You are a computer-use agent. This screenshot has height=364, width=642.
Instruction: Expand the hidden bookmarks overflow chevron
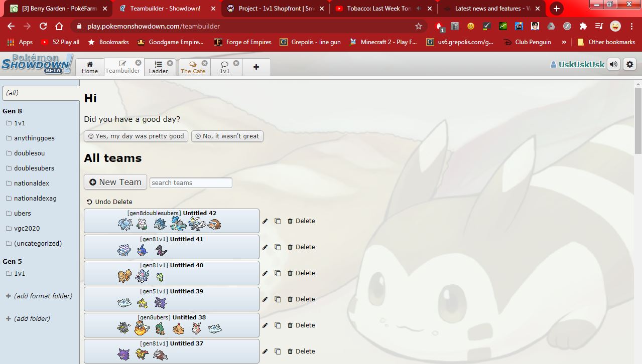[564, 42]
